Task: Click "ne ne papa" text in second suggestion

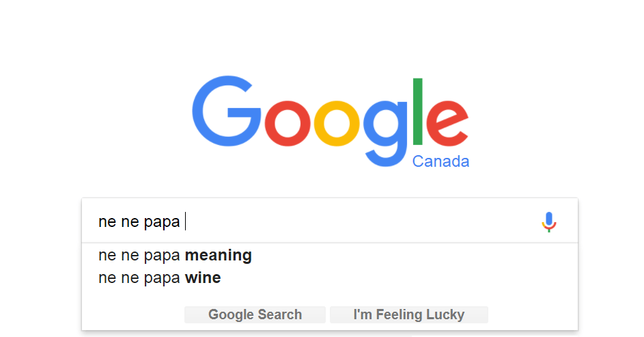Action: (x=139, y=278)
